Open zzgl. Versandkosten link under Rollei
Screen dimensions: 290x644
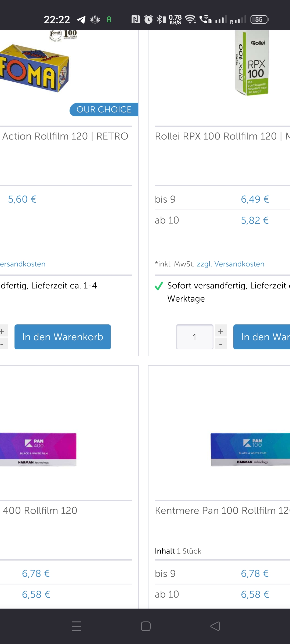pos(230,264)
